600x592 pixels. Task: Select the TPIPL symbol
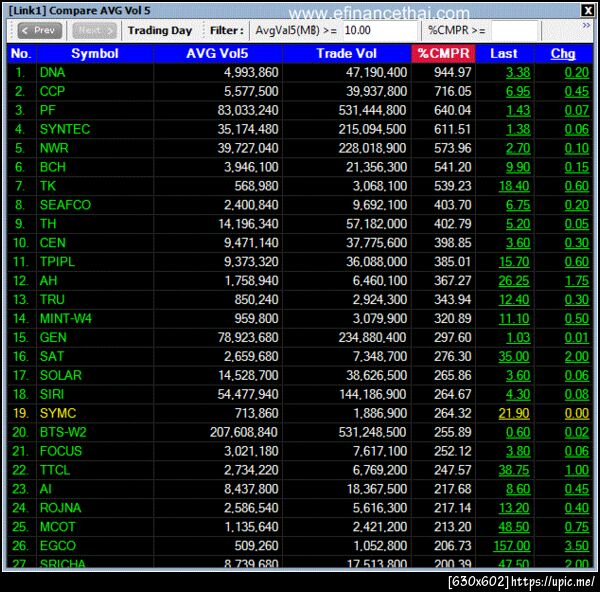pyautogui.click(x=57, y=262)
